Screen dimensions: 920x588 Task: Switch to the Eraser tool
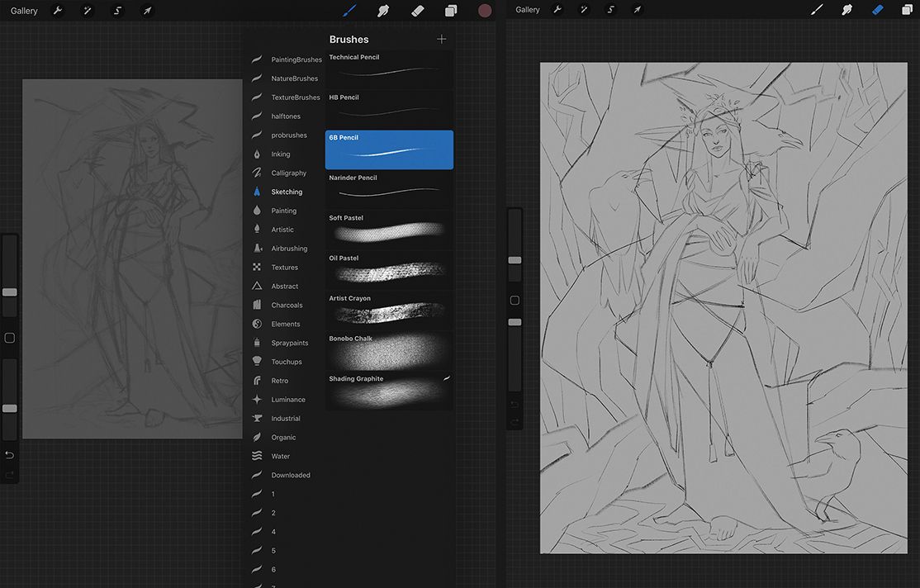pos(417,10)
